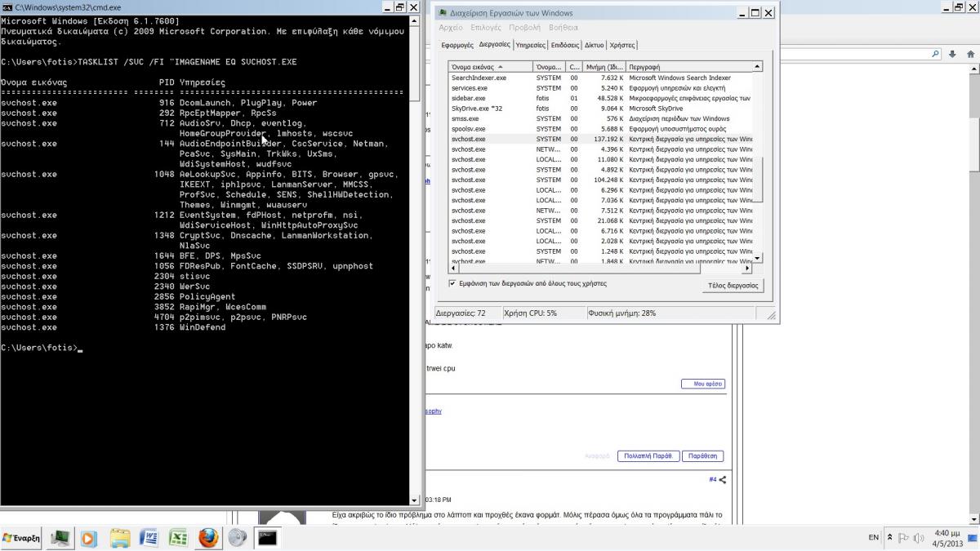The width and height of the screenshot is (980, 551).
Task: Expand hidden tray icons chevron
Action: pos(889,538)
